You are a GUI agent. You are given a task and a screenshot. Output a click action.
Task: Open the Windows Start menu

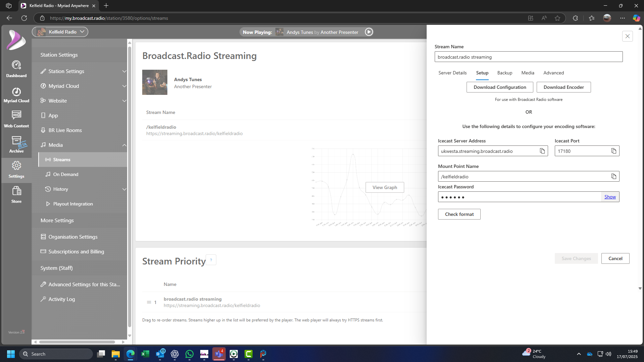click(11, 354)
